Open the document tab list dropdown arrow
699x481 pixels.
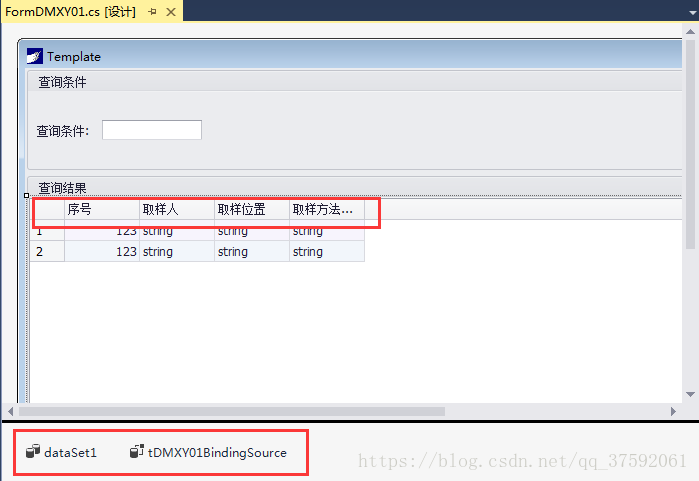693,13
